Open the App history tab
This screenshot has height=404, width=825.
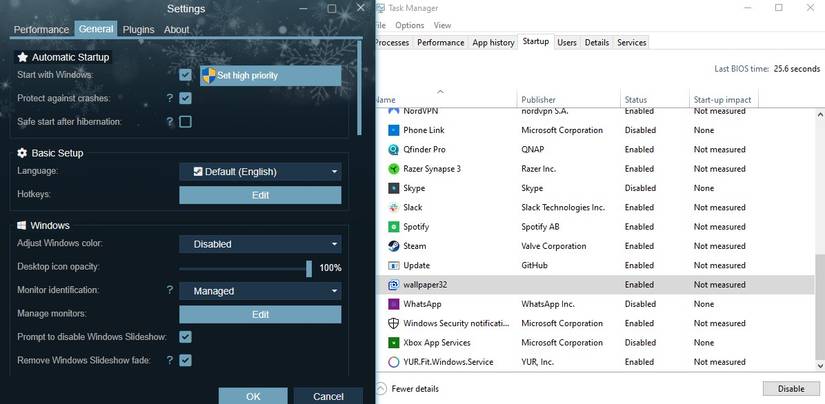click(493, 43)
